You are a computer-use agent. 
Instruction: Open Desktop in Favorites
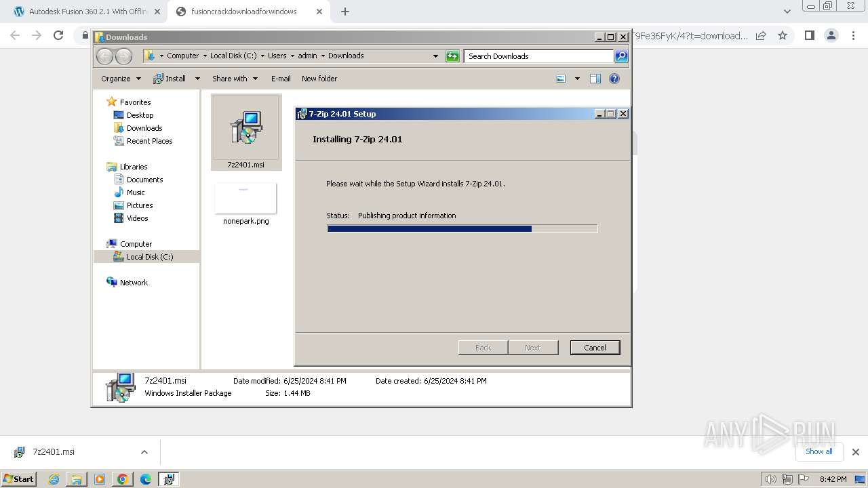tap(140, 115)
